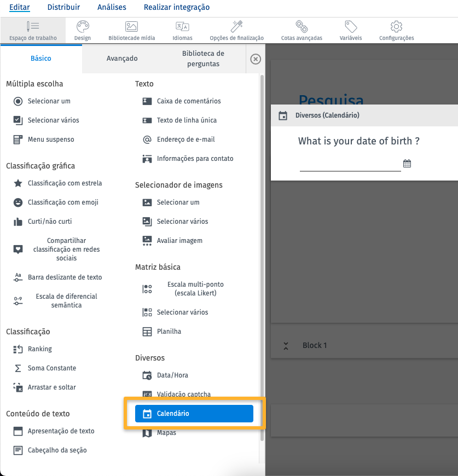Select the Curti/não curti rating type
Viewport: 458px width, 476px height.
pos(46,222)
